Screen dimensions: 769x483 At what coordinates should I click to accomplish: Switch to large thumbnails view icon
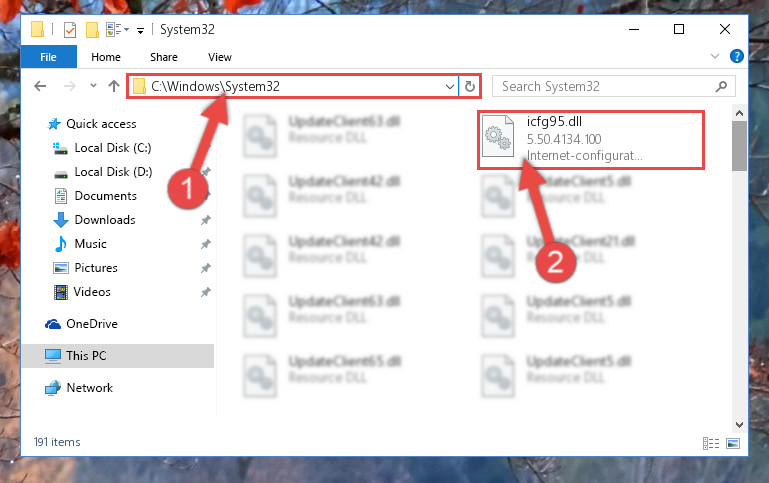(733, 443)
